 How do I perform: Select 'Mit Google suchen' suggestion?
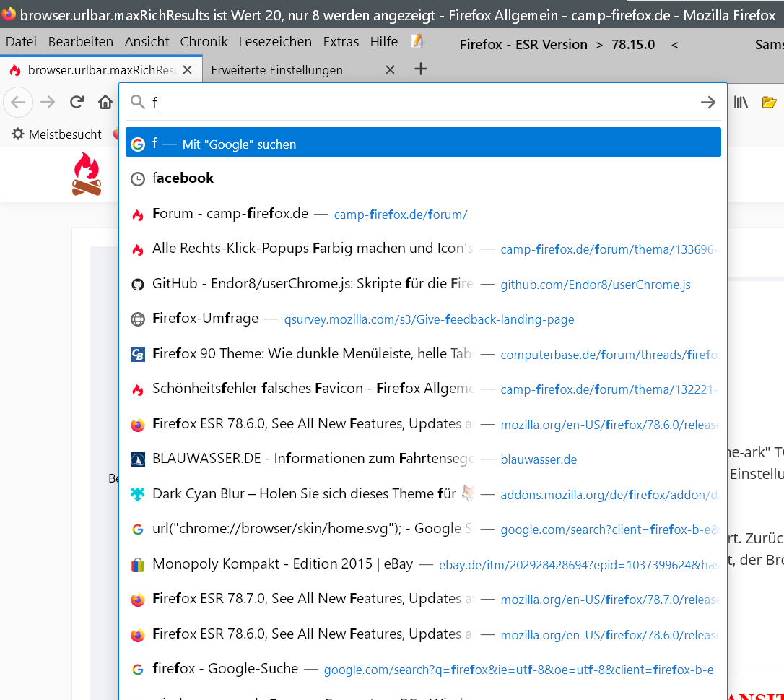423,142
